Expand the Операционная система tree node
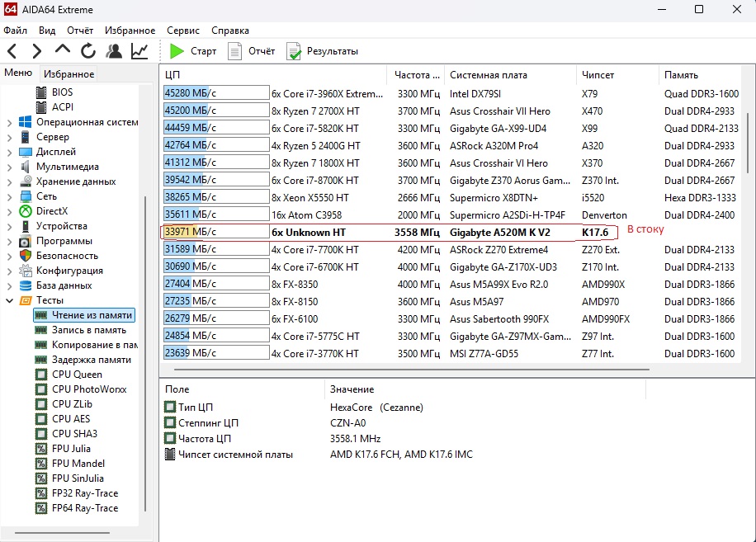756x542 pixels. [x=10, y=122]
